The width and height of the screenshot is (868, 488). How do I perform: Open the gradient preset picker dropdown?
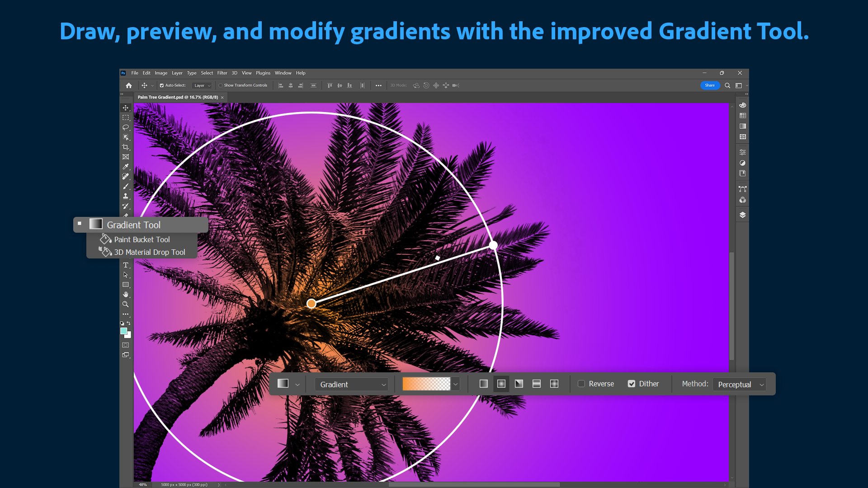455,384
